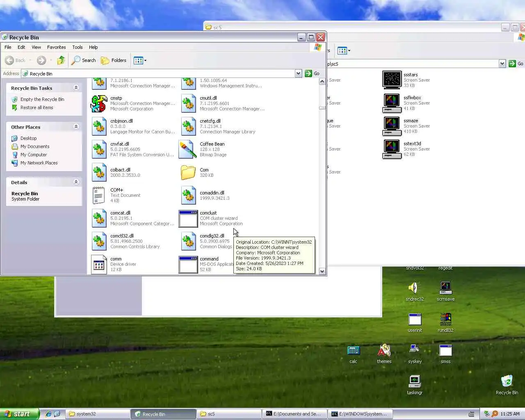Go to Desktop from Other Places
The width and height of the screenshot is (525, 420).
click(29, 138)
